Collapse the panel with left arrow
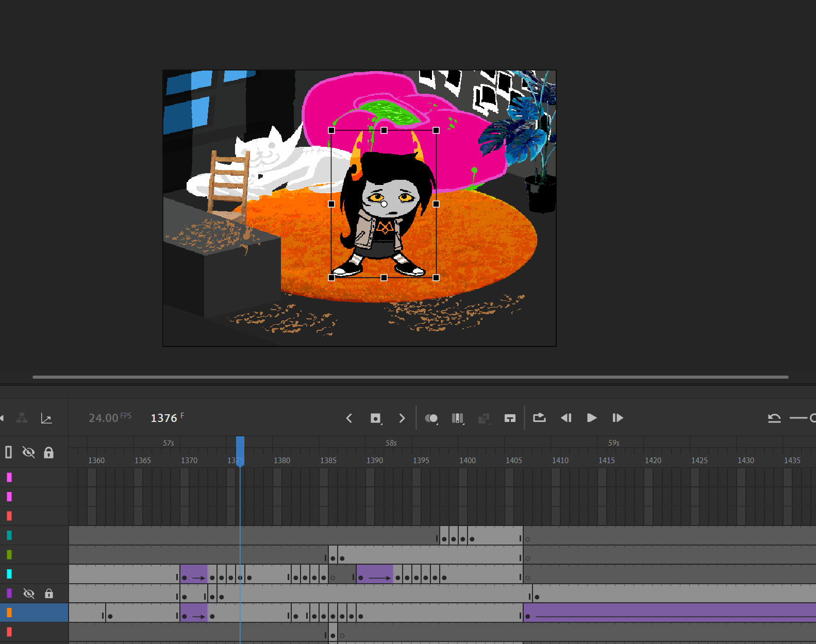 [2, 418]
